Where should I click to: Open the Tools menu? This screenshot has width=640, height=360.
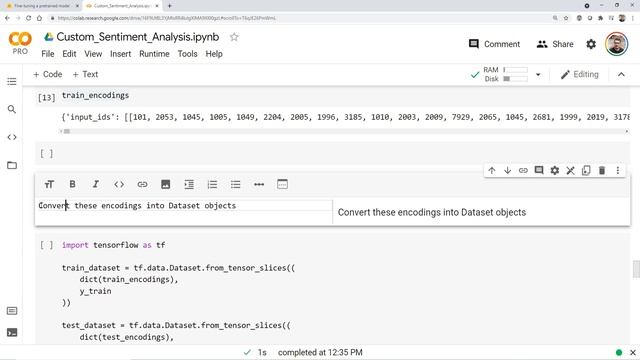point(187,54)
